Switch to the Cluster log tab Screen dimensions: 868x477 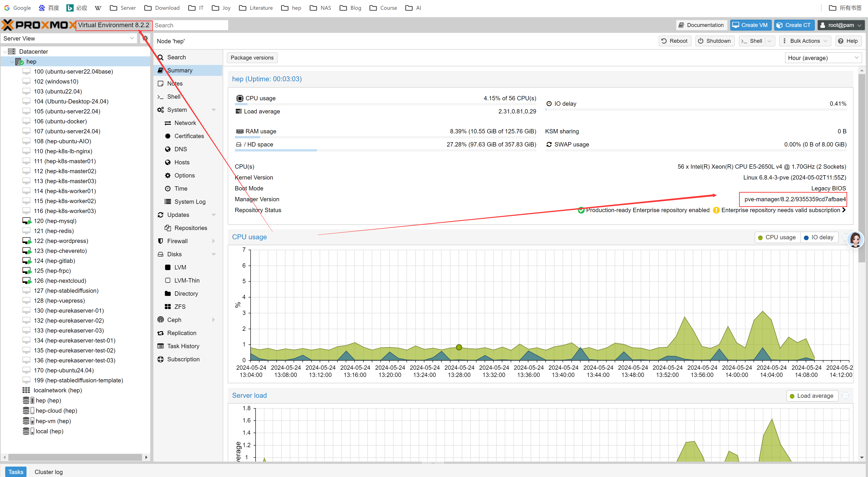pos(48,472)
